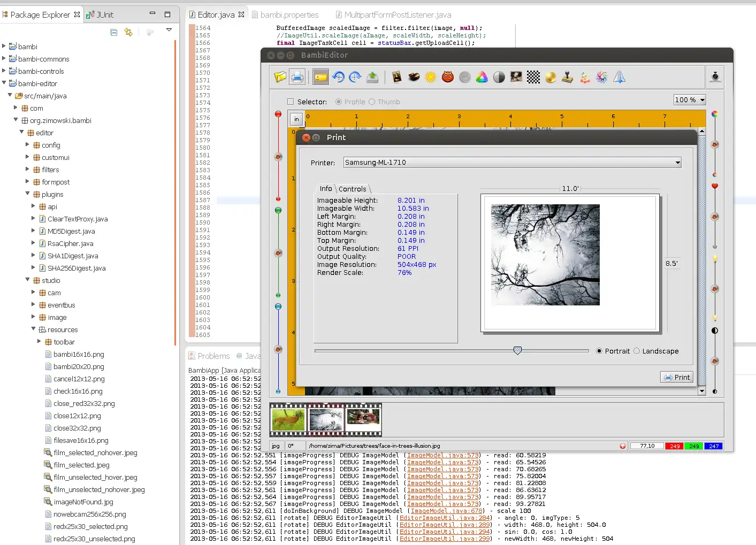Expand the bambi-commons project node
This screenshot has height=545, width=756.
pyautogui.click(x=4, y=59)
